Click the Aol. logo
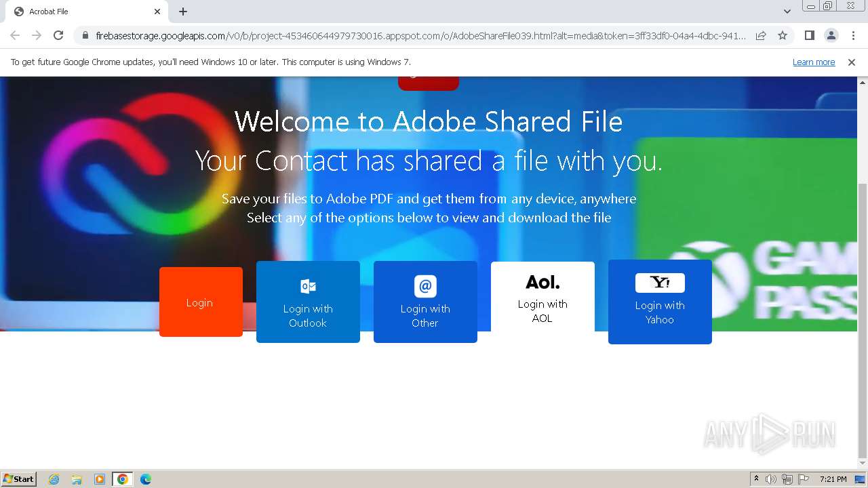868x488 pixels. (x=542, y=282)
